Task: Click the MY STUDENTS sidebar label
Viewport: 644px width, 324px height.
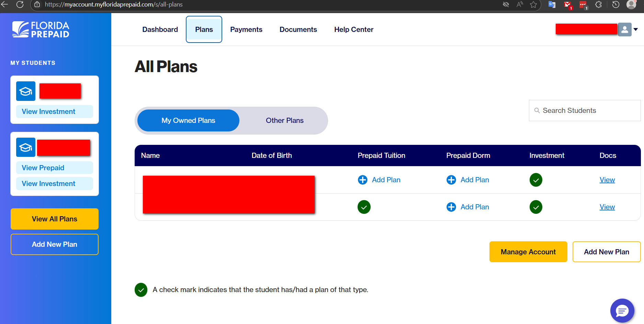Action: pyautogui.click(x=33, y=63)
